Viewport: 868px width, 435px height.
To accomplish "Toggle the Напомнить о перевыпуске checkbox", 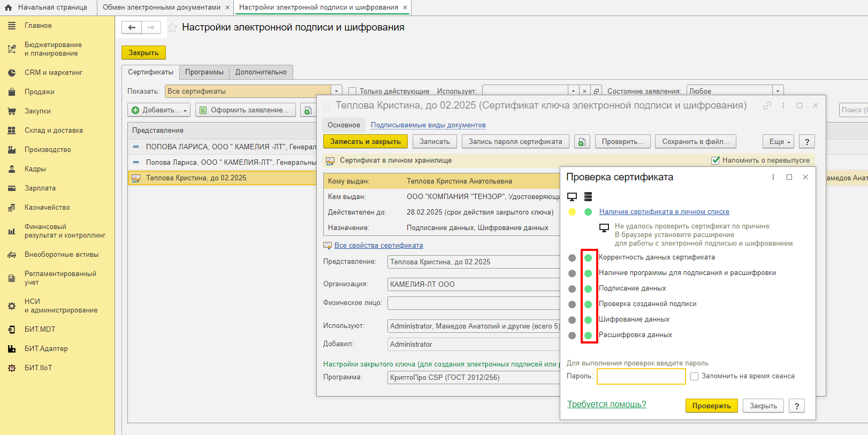I will [715, 161].
